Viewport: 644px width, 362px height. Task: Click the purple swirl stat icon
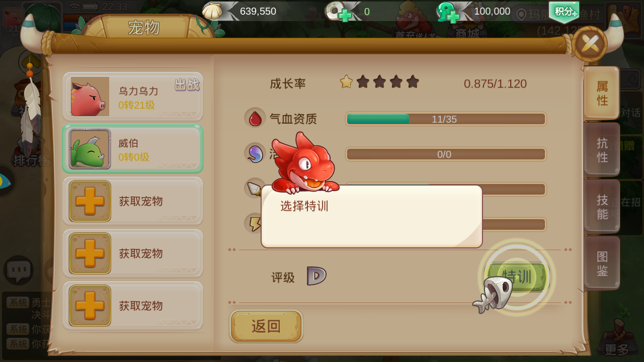255,153
